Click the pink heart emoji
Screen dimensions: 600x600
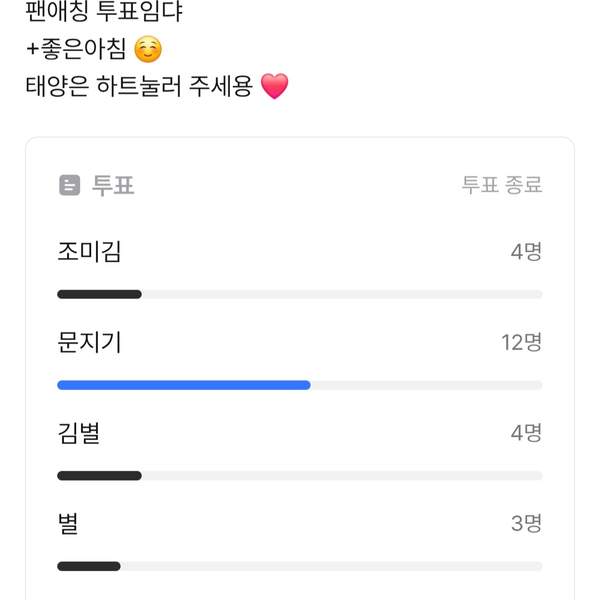point(274,87)
